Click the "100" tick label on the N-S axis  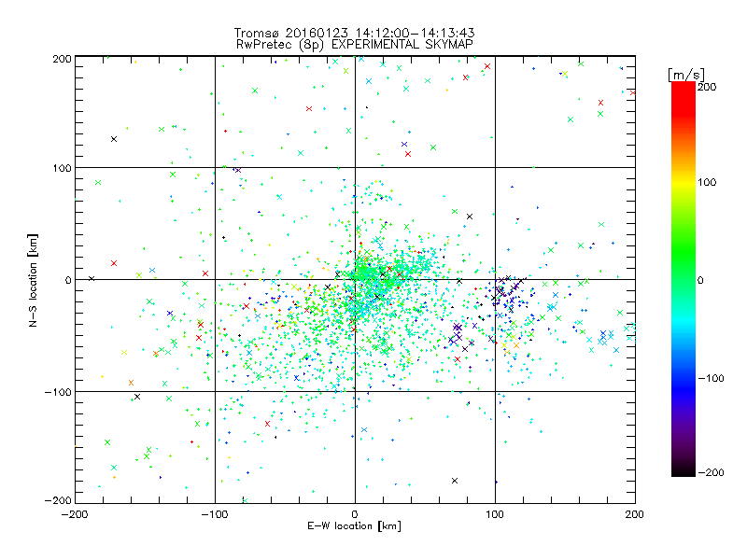click(62, 168)
